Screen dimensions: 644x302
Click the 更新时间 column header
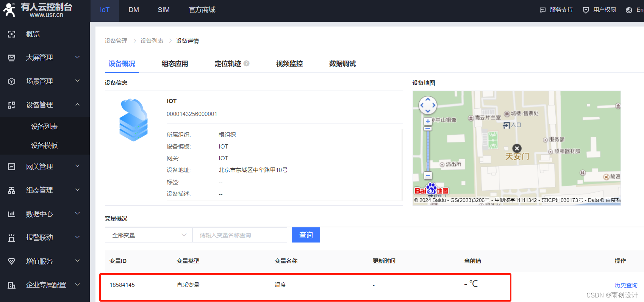[x=384, y=261]
